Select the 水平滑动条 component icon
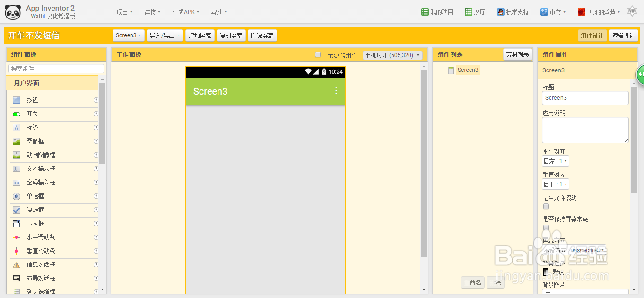The height and width of the screenshot is (298, 644). point(17,237)
